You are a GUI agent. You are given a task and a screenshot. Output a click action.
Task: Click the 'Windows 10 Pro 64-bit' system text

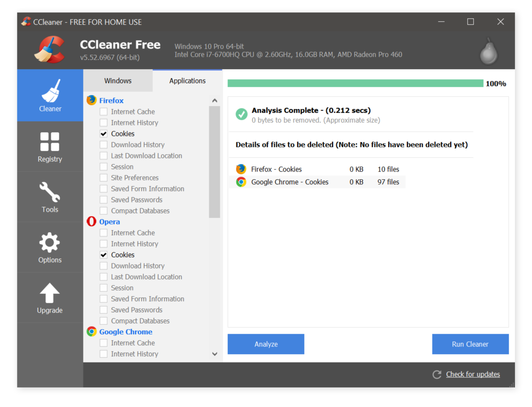(209, 46)
